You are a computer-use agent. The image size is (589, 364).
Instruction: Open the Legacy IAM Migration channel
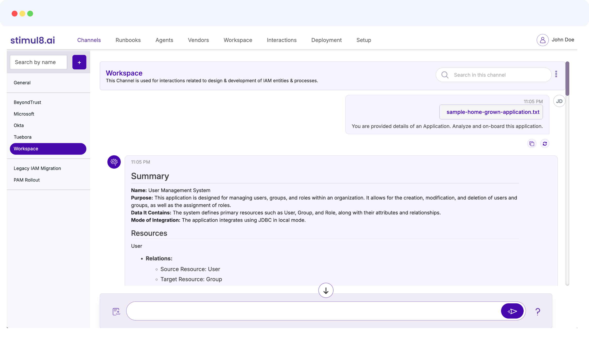(x=37, y=168)
